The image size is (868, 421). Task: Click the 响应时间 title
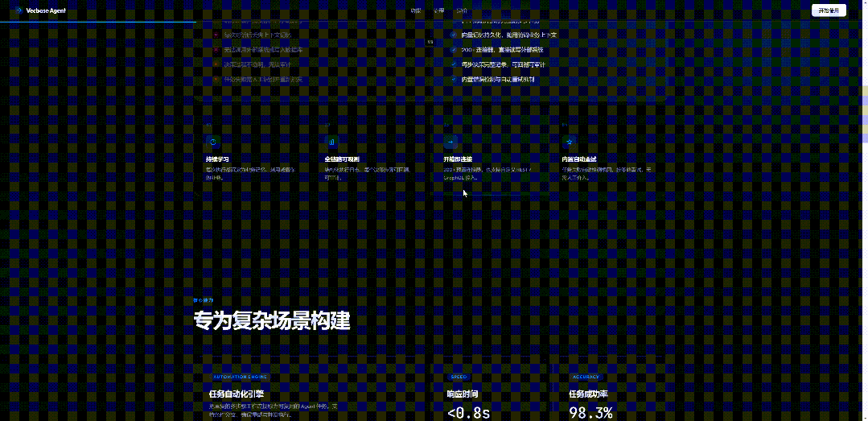pyautogui.click(x=463, y=394)
